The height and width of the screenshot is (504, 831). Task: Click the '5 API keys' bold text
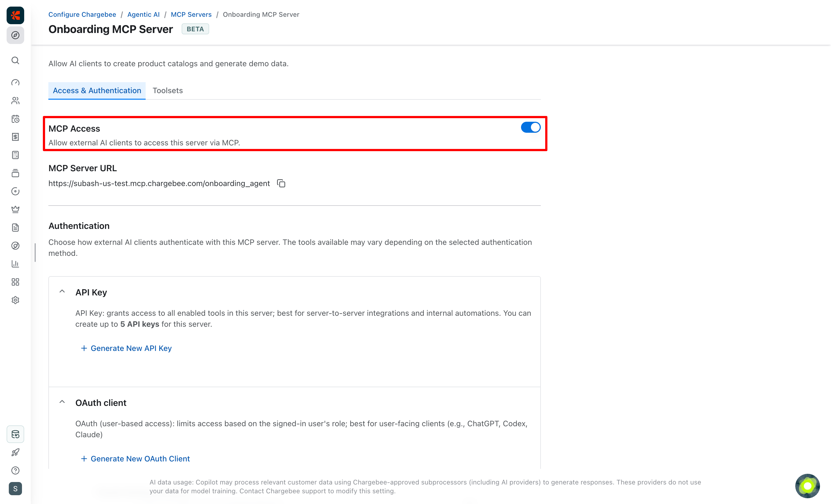pos(140,324)
